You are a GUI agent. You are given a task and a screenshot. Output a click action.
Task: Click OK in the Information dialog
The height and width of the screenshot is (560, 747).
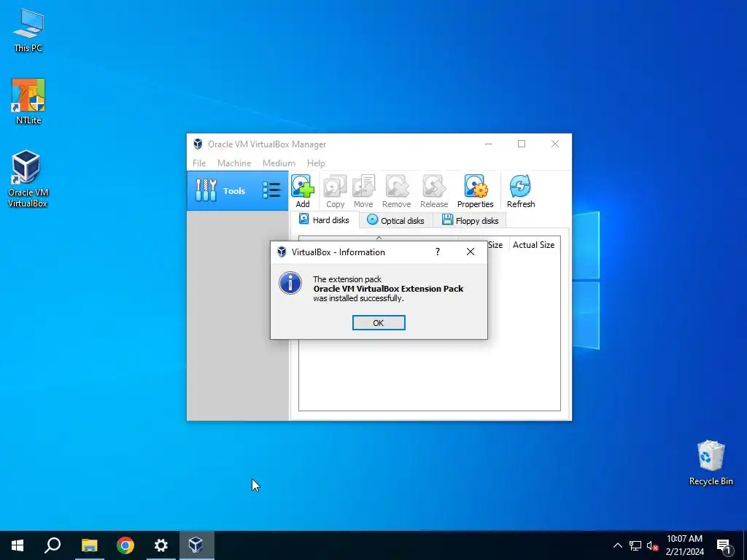(x=379, y=323)
